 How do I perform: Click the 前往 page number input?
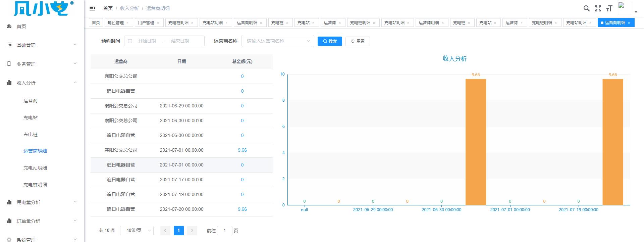click(225, 231)
